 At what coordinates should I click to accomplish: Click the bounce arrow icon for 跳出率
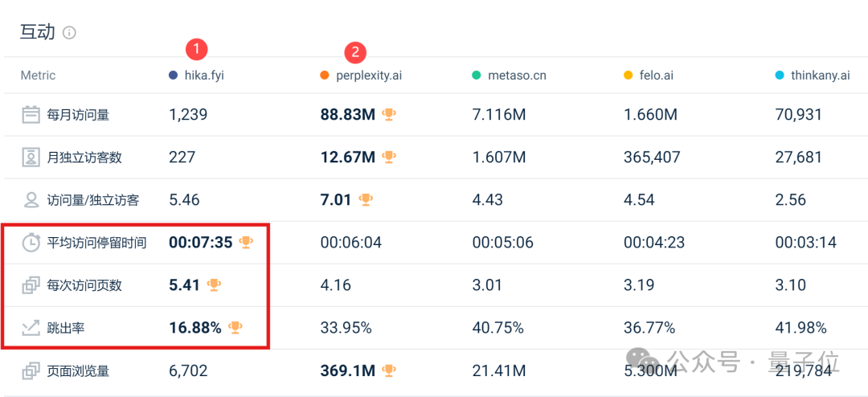tap(31, 328)
